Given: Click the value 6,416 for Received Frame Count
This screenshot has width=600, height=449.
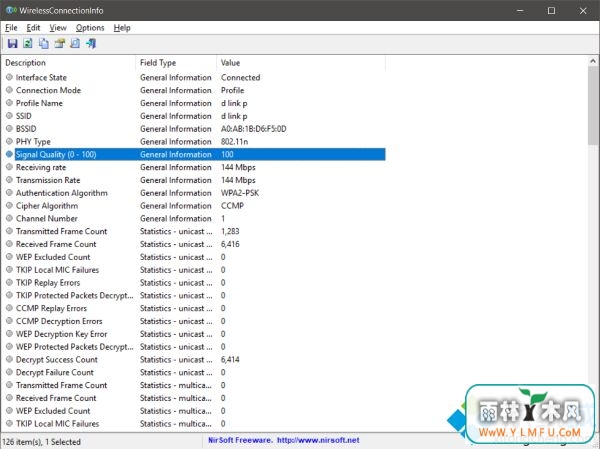Looking at the screenshot, I should (x=230, y=244).
